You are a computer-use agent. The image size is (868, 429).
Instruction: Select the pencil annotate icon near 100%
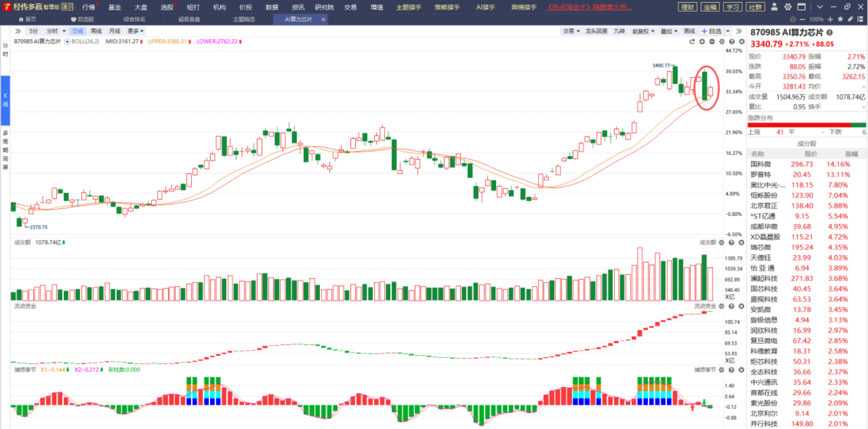pyautogui.click(x=850, y=19)
